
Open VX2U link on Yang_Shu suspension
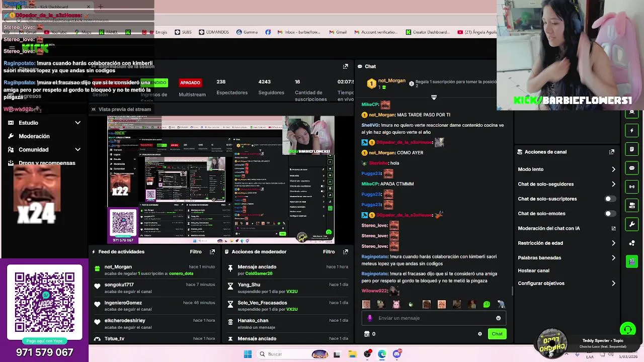(292, 292)
